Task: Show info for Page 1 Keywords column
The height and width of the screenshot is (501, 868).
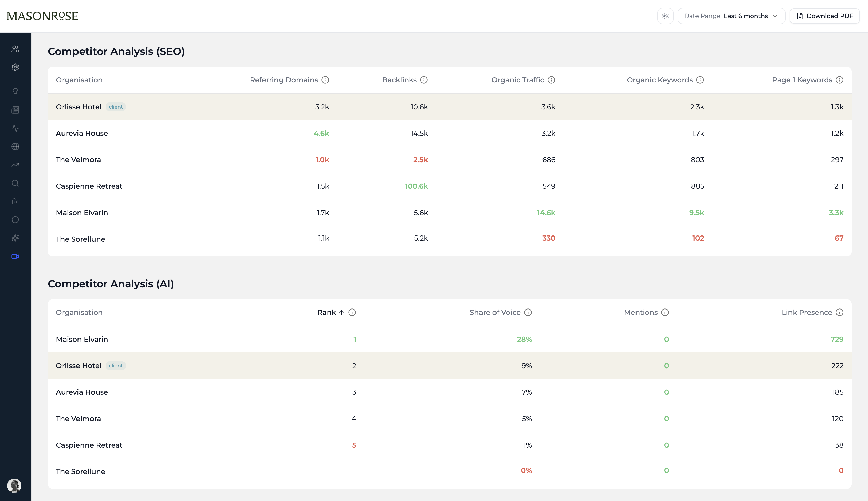Action: (840, 80)
